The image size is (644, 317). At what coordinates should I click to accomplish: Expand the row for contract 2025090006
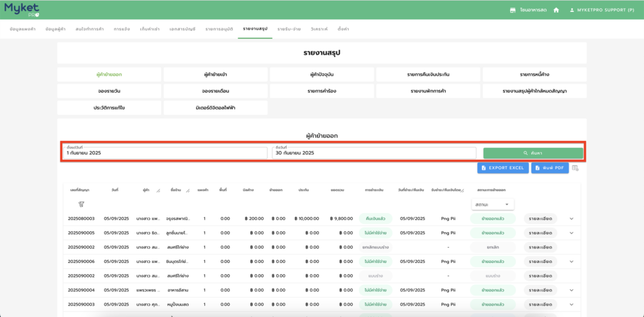tap(571, 262)
